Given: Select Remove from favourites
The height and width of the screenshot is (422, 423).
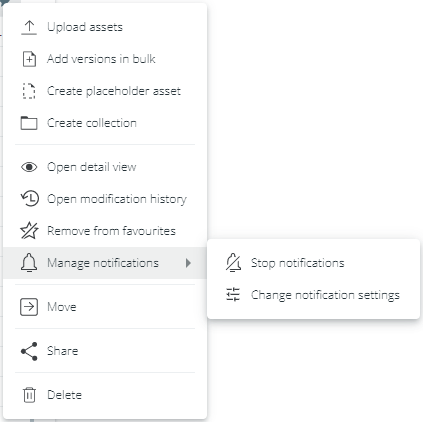Looking at the screenshot, I should click(x=105, y=231).
